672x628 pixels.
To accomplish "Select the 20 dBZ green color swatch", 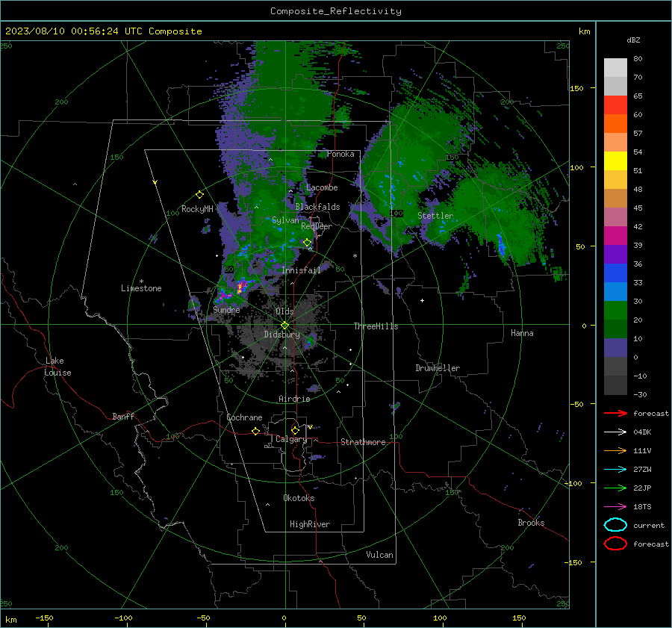I will click(x=615, y=311).
